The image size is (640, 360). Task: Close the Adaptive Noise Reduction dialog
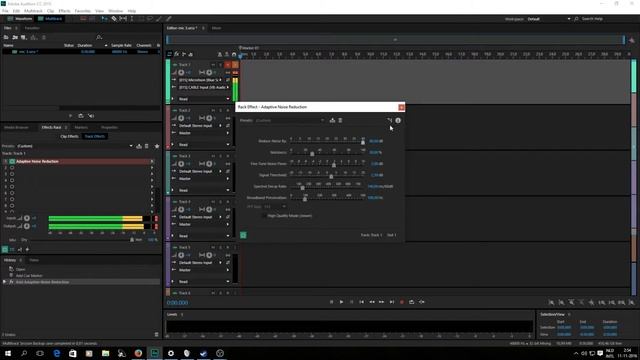[x=401, y=107]
